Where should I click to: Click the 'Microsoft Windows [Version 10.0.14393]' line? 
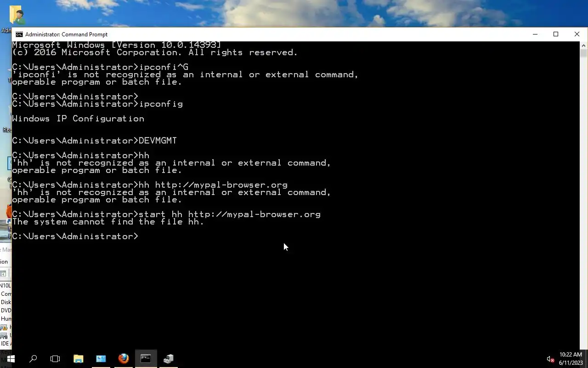click(117, 45)
